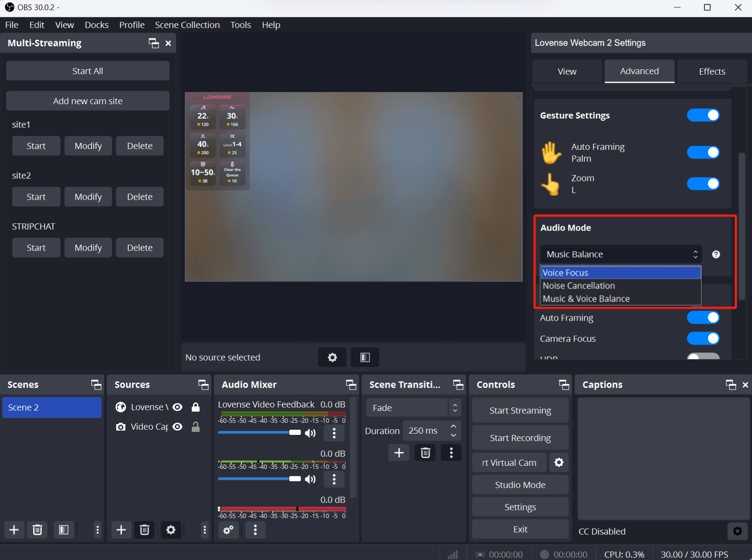The width and height of the screenshot is (752, 560).
Task: Select Noise Cancellation from Audio Mode list
Action: coord(578,286)
